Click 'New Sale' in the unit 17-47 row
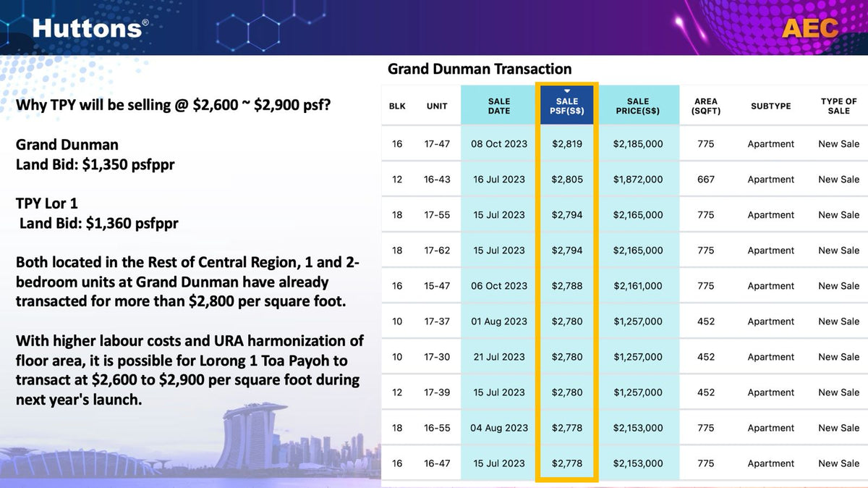The height and width of the screenshot is (488, 868). (839, 144)
